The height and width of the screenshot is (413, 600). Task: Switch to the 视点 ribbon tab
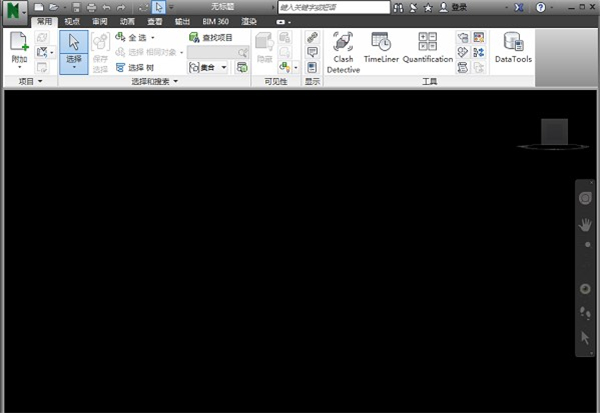72,21
